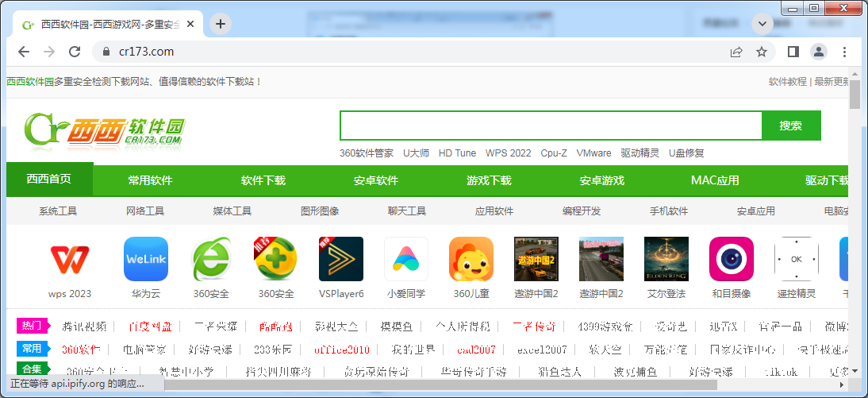Click the red cad2007 link
The image size is (868, 398).
[477, 350]
